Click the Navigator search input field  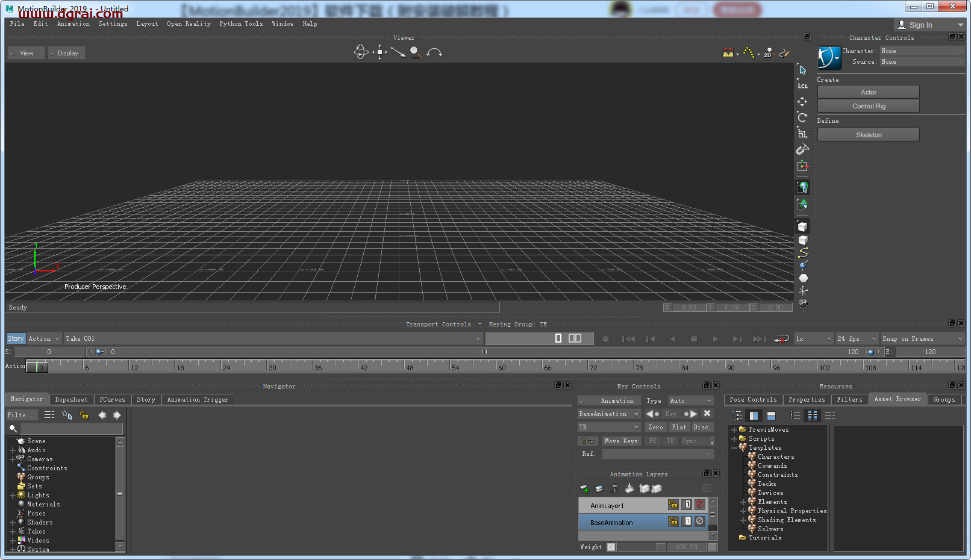pos(72,429)
